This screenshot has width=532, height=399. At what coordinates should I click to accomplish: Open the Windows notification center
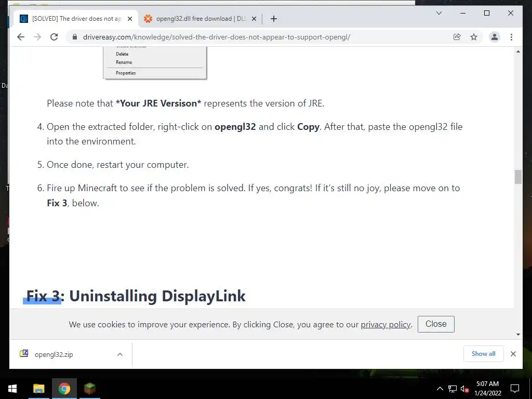pos(515,389)
